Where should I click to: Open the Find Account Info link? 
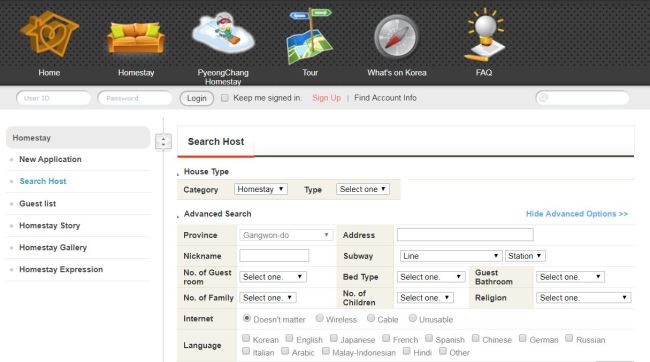point(385,98)
